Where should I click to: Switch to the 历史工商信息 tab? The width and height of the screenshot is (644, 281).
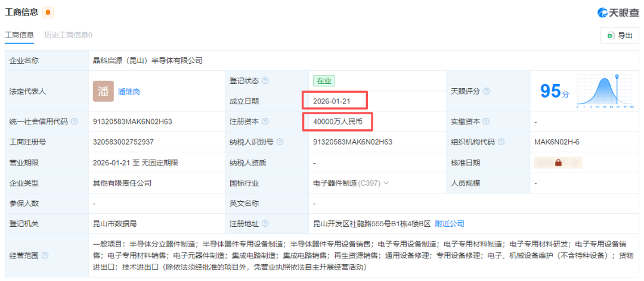pyautogui.click(x=68, y=35)
